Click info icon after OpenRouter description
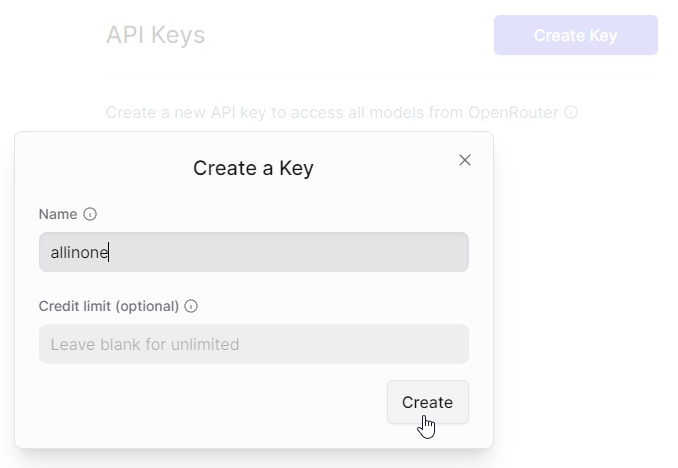 click(571, 113)
